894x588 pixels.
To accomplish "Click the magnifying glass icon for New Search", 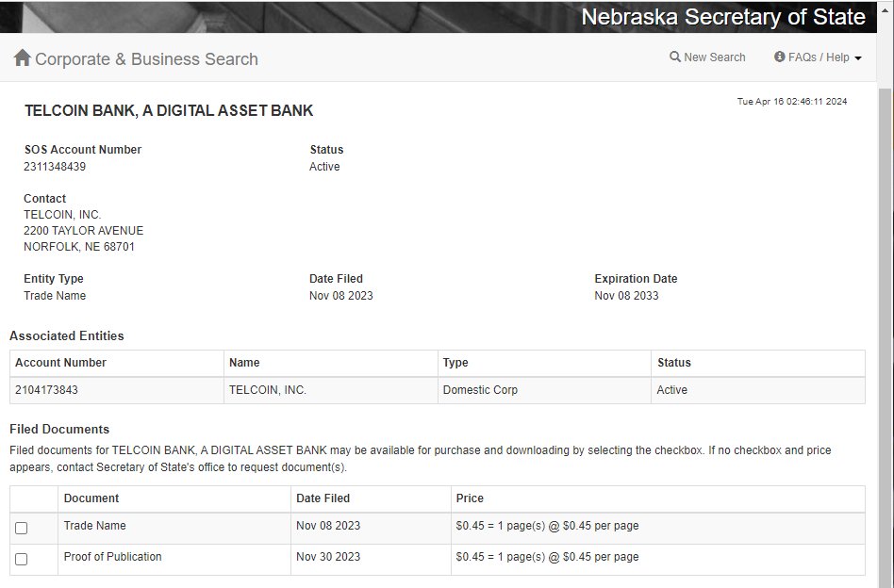I will (675, 57).
